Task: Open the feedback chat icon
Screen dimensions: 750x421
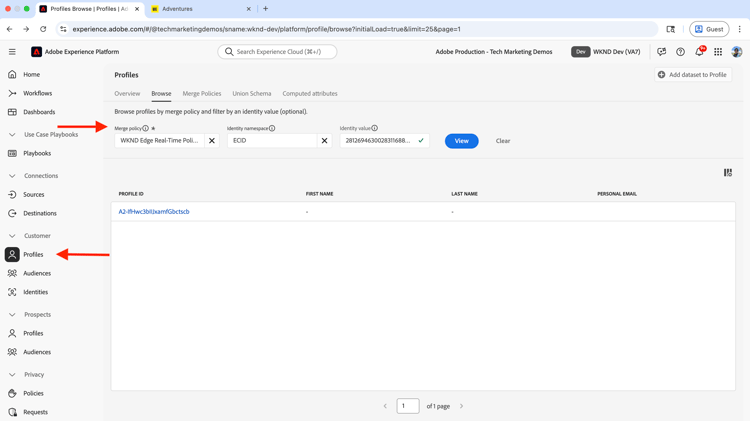Action: point(662,52)
